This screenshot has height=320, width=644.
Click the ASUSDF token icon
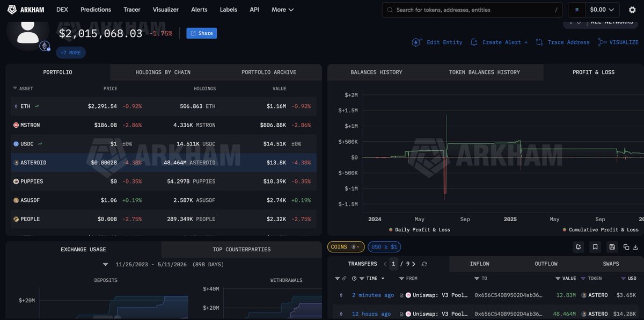coord(16,200)
